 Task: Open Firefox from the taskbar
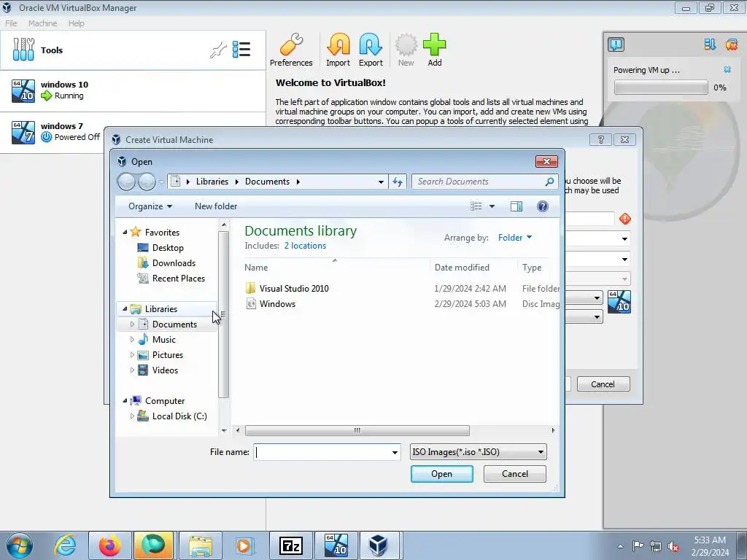(x=110, y=545)
